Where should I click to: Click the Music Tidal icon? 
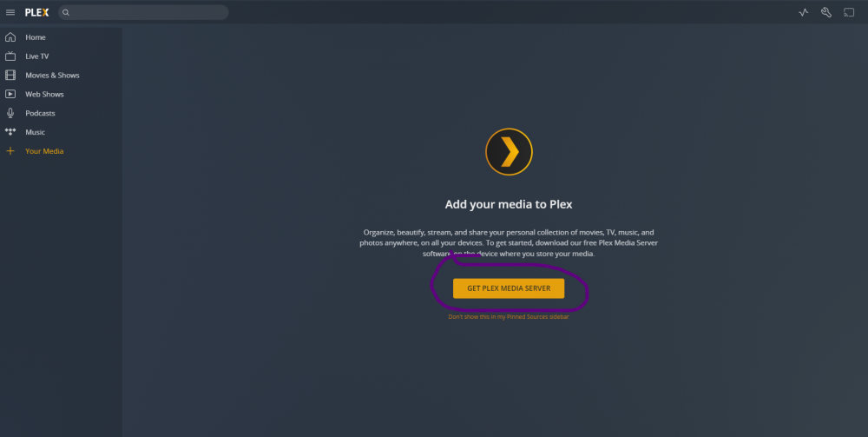click(10, 132)
